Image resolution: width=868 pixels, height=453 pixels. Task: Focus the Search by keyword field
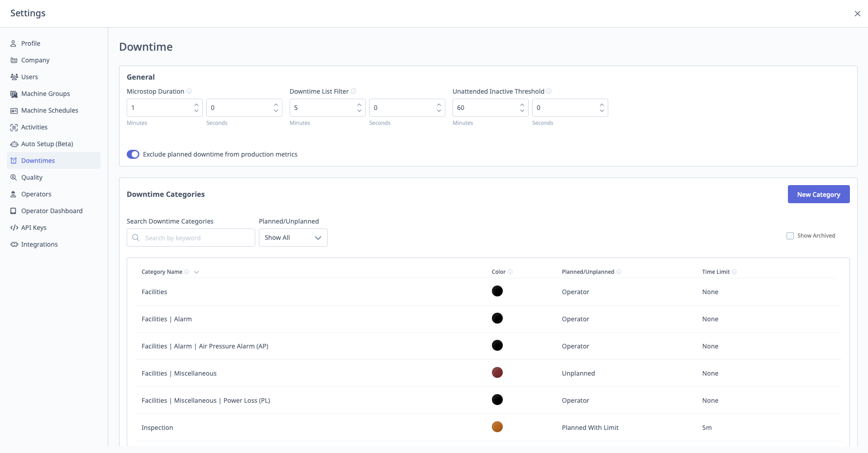point(197,238)
